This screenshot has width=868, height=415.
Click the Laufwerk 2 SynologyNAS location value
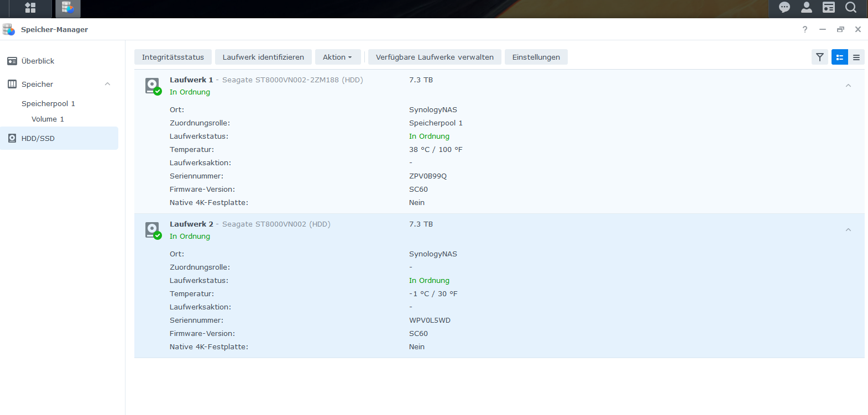(x=433, y=254)
